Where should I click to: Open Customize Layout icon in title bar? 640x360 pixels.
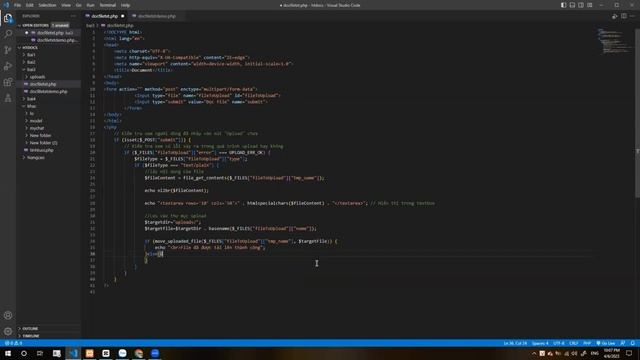[x=590, y=5]
